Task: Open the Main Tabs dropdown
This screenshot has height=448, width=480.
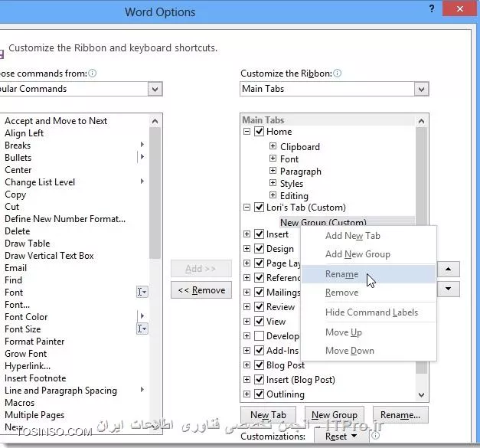Action: click(x=421, y=89)
